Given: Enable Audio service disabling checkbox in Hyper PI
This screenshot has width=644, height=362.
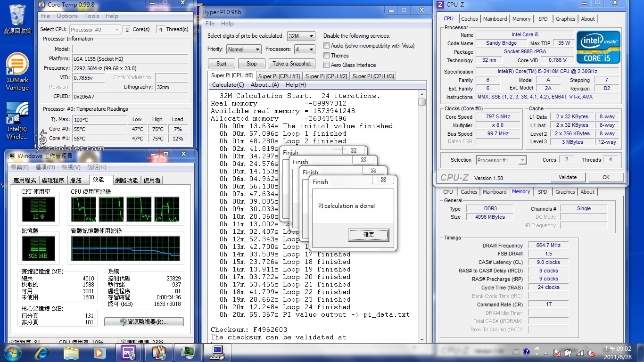Looking at the screenshot, I should coord(326,46).
